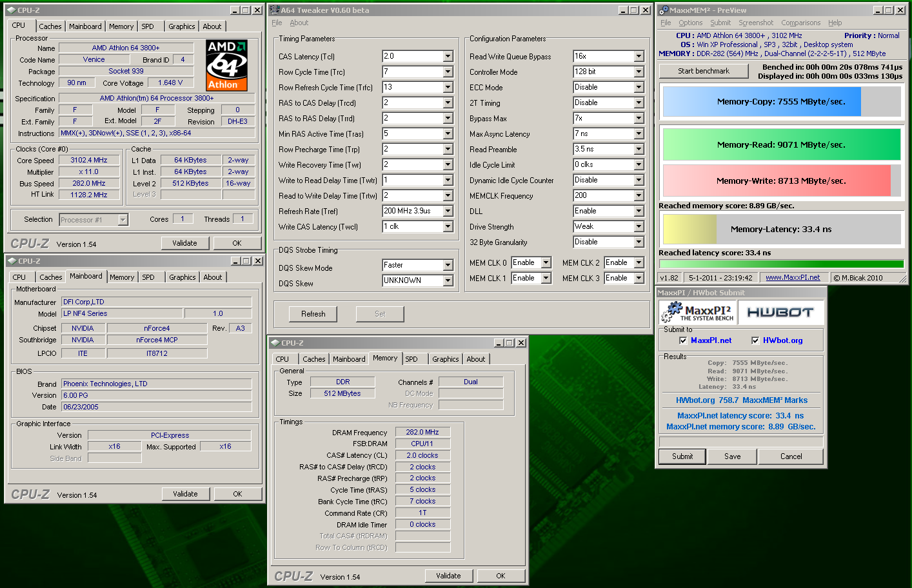
Task: Click the Core Voltage 1.648 V value
Action: click(170, 83)
